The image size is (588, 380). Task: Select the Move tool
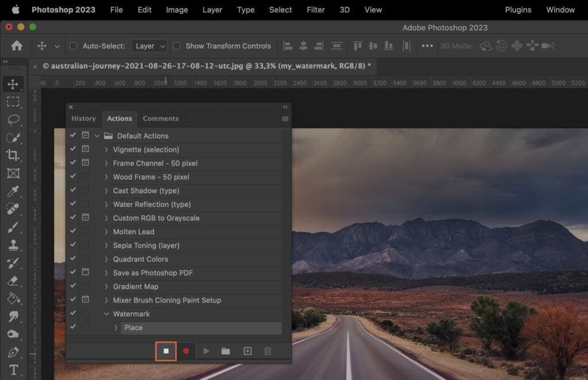14,84
